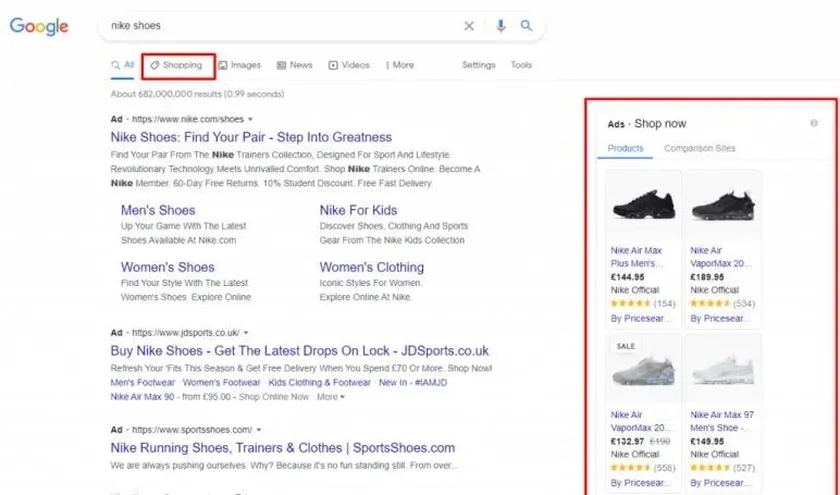Screen dimensions: 840x495
Task: Click the Google logo
Action: [x=39, y=26]
